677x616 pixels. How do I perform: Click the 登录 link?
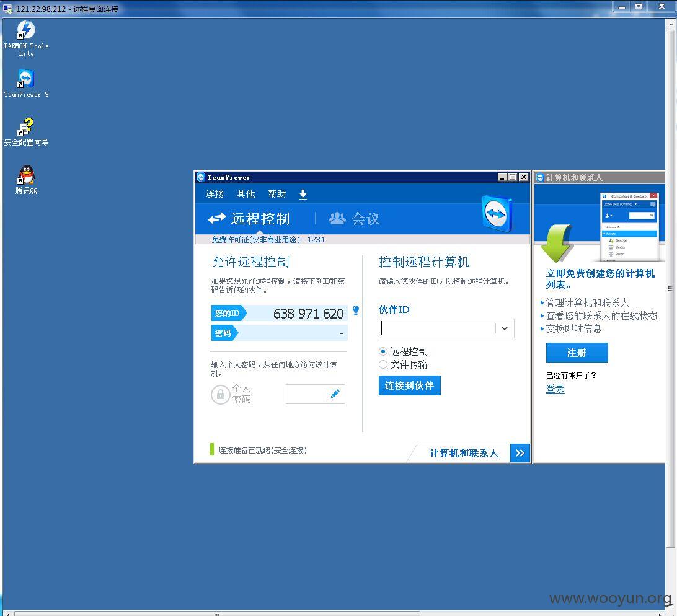click(x=555, y=389)
